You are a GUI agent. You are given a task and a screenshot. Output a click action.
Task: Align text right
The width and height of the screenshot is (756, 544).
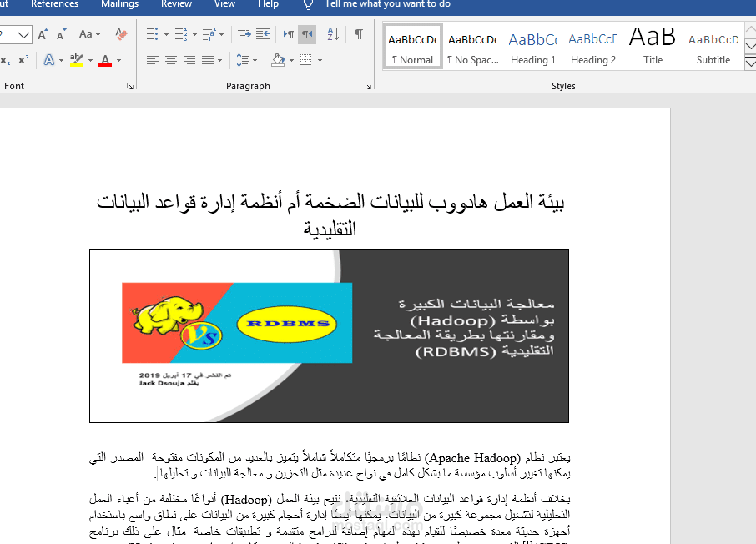click(189, 60)
